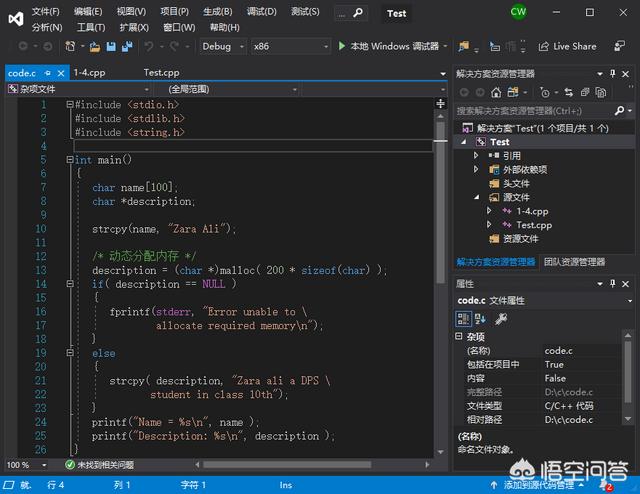Click the Visual Studio logo icon
Viewport: 640px width, 494px height.
coord(16,19)
